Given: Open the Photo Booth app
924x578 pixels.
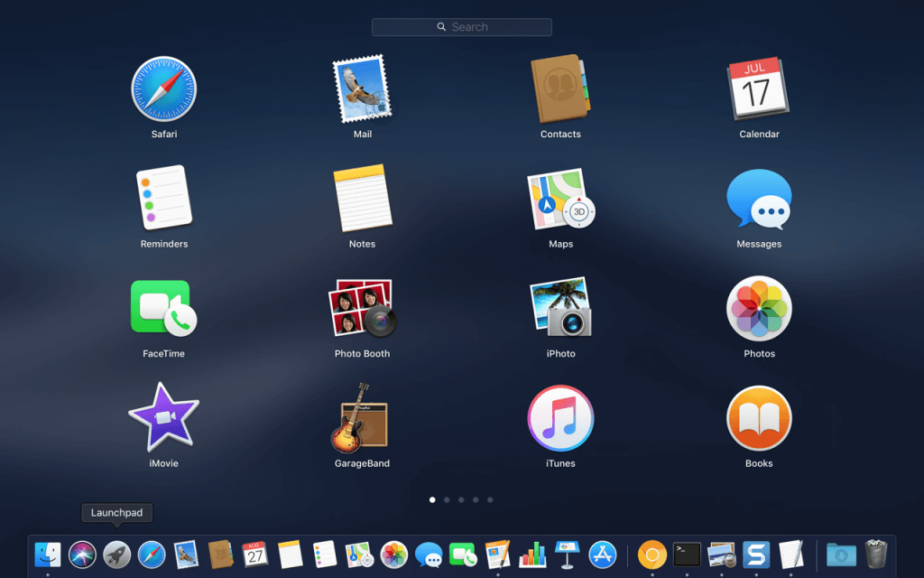Looking at the screenshot, I should [362, 308].
